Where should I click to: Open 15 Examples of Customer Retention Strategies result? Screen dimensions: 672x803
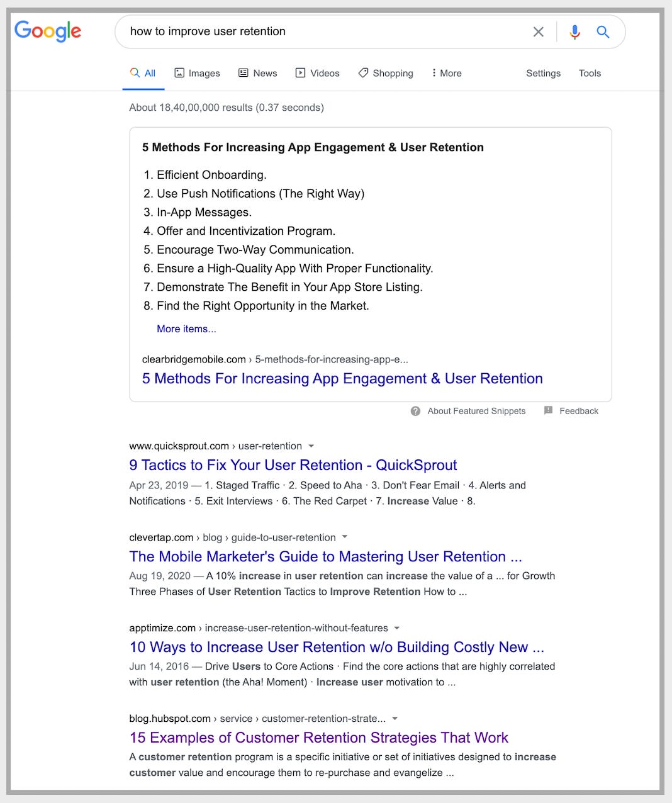pos(319,738)
